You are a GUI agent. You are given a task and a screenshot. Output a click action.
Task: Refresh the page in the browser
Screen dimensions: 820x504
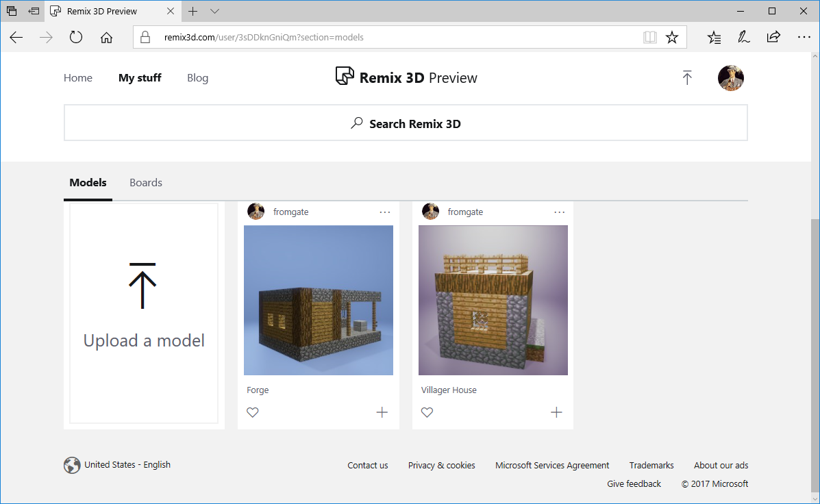click(76, 38)
